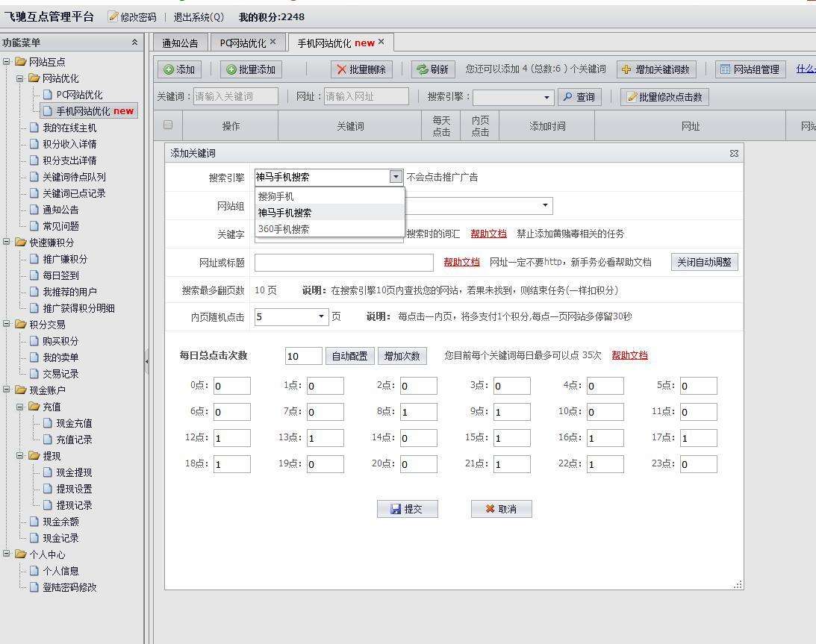Collapse the function menu (功能菜单) panel
The height and width of the screenshot is (644, 816).
point(134,43)
